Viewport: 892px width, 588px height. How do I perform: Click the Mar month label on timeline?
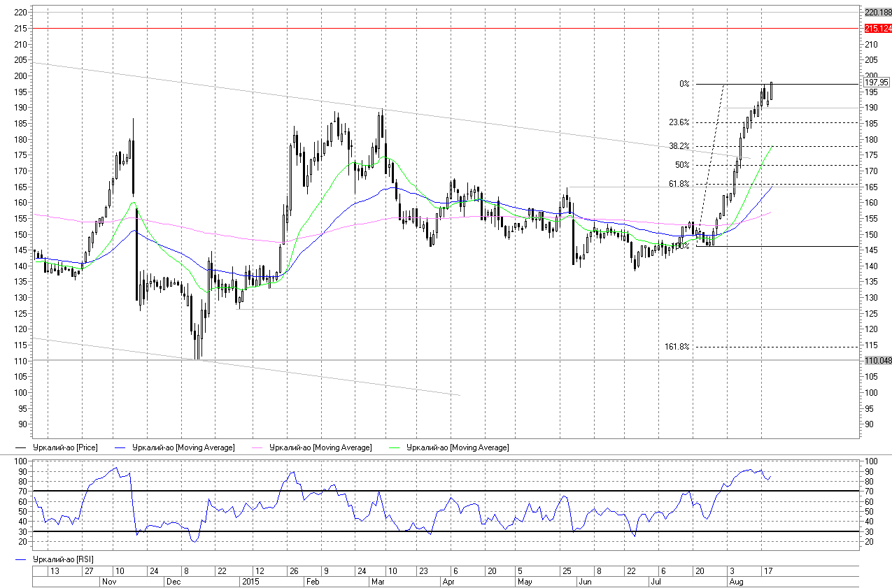point(378,581)
